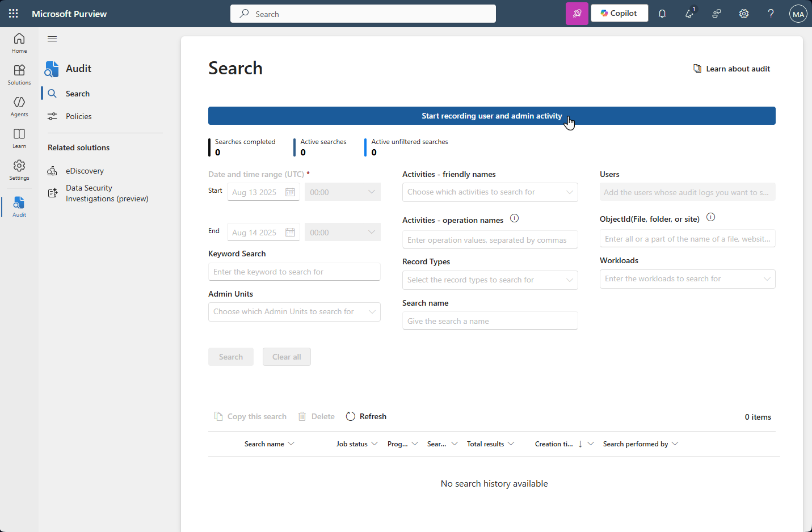
Task: Open the Learn section from the left rail
Action: tap(19, 138)
